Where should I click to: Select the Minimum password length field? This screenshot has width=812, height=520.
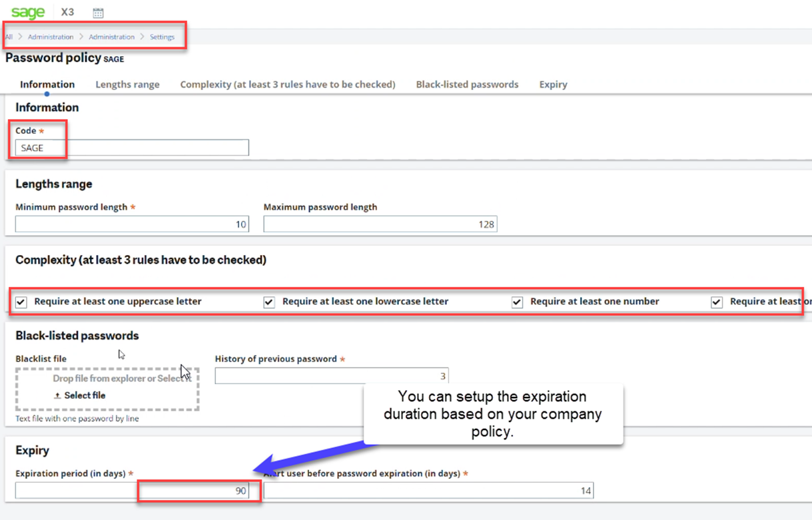point(132,224)
